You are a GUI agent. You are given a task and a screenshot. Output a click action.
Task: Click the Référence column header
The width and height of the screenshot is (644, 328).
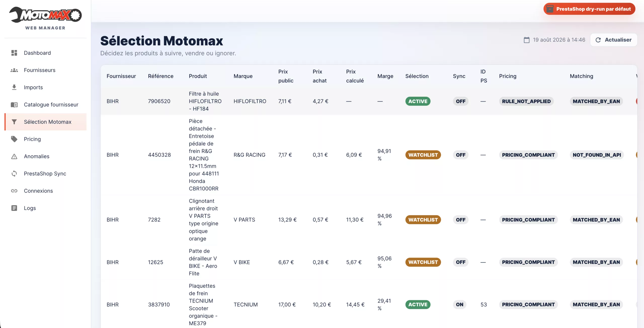tap(160, 76)
